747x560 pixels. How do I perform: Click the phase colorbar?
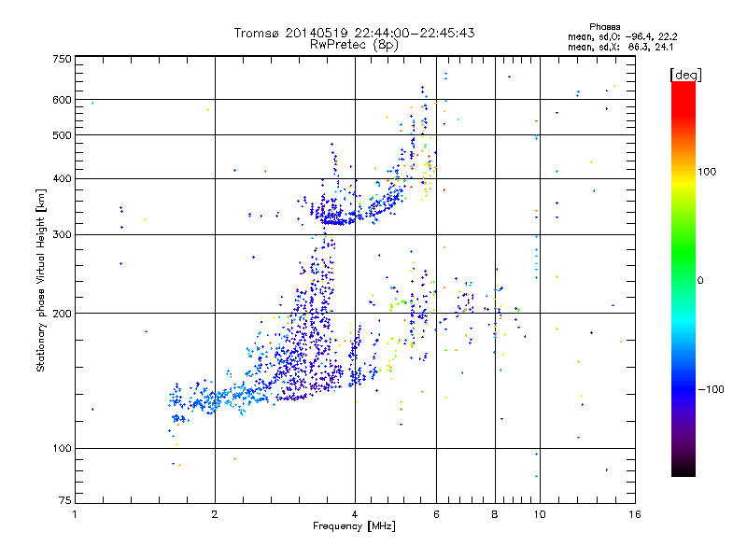click(684, 278)
